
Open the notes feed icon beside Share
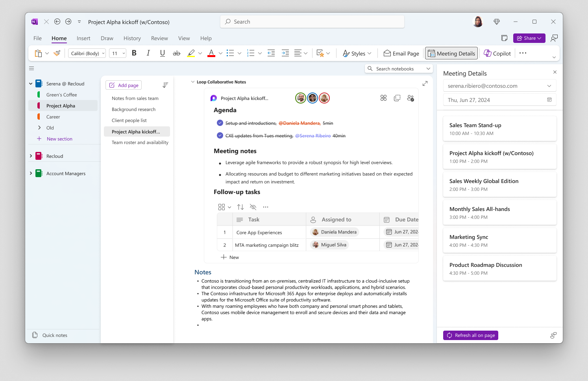[x=504, y=38]
